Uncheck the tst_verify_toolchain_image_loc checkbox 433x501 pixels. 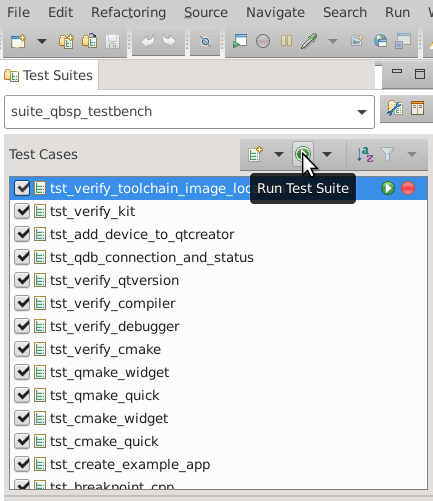click(x=22, y=188)
